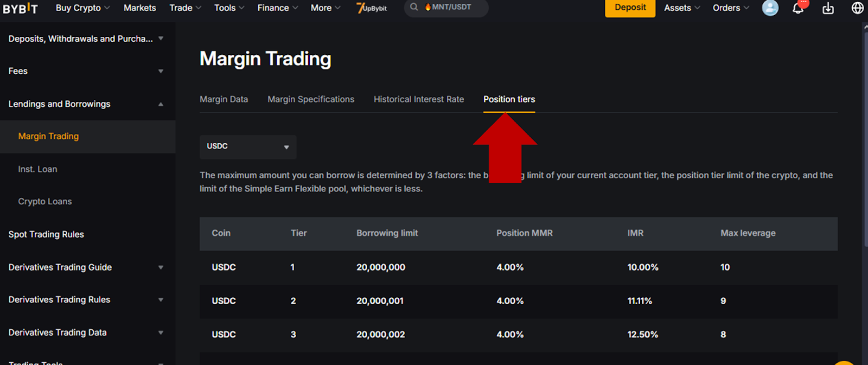This screenshot has height=365, width=868.
Task: Click the Borrowing limit column header
Action: pos(387,233)
